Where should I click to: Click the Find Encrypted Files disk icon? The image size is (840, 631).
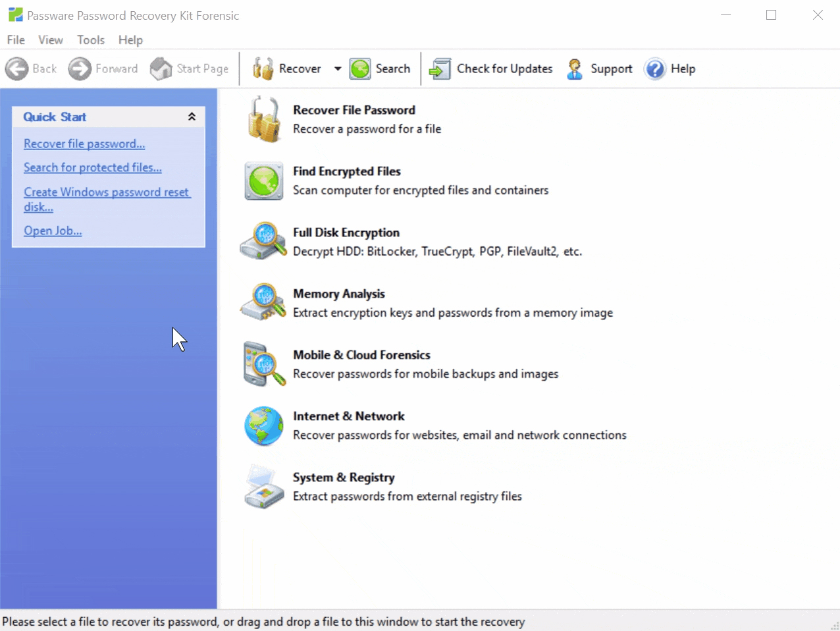pos(264,181)
